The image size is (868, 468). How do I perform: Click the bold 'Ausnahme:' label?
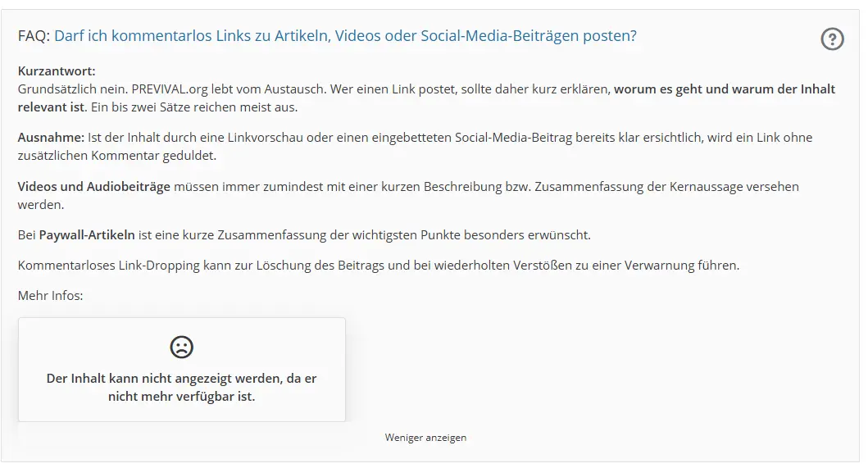coord(51,138)
